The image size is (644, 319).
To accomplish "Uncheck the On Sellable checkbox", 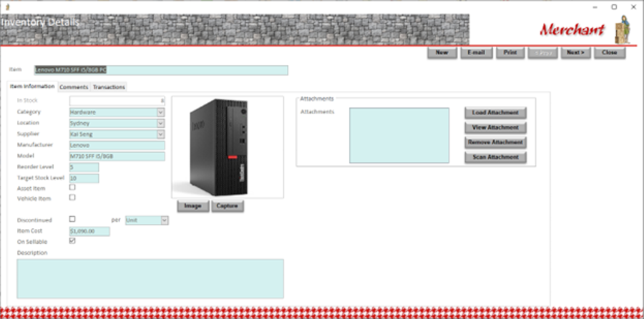I will coord(72,241).
